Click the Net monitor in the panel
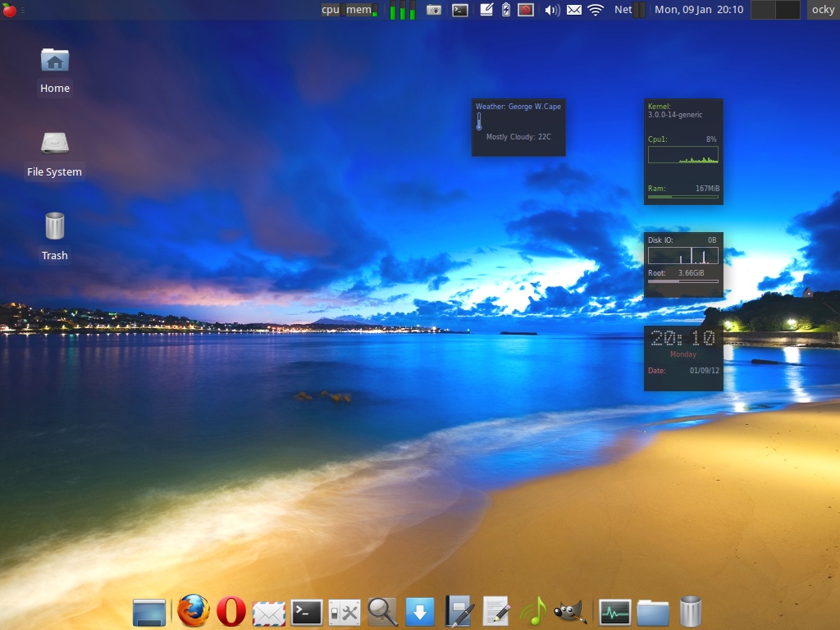Screen dimensions: 840x630 pos(629,10)
